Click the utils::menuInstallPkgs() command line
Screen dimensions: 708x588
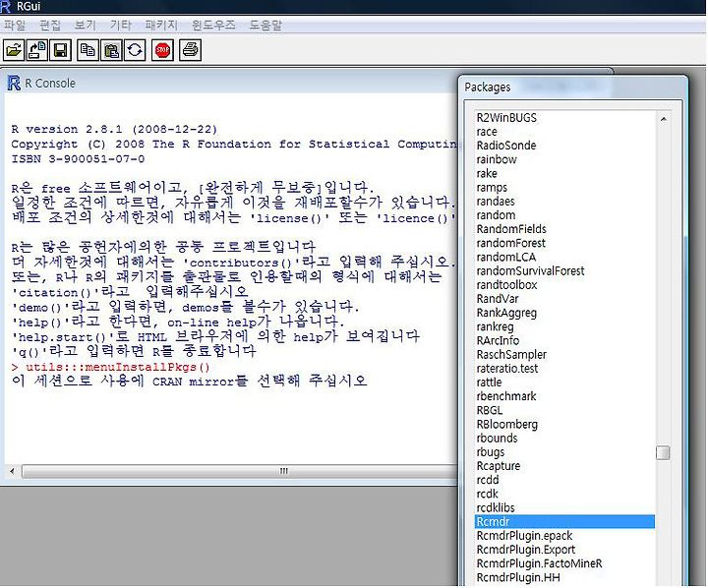click(x=110, y=367)
